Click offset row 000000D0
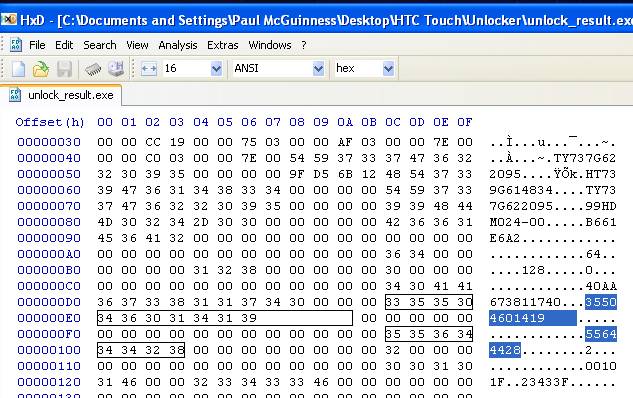 click(x=49, y=302)
